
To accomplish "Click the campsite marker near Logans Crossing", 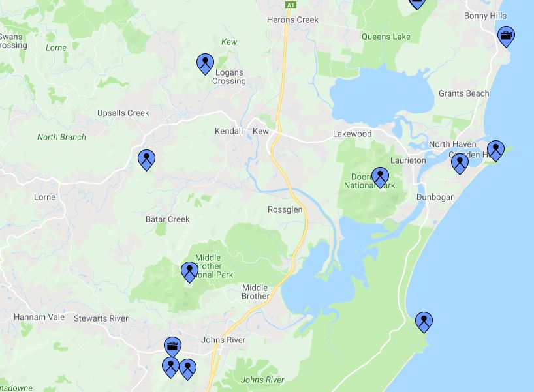I will pos(206,64).
